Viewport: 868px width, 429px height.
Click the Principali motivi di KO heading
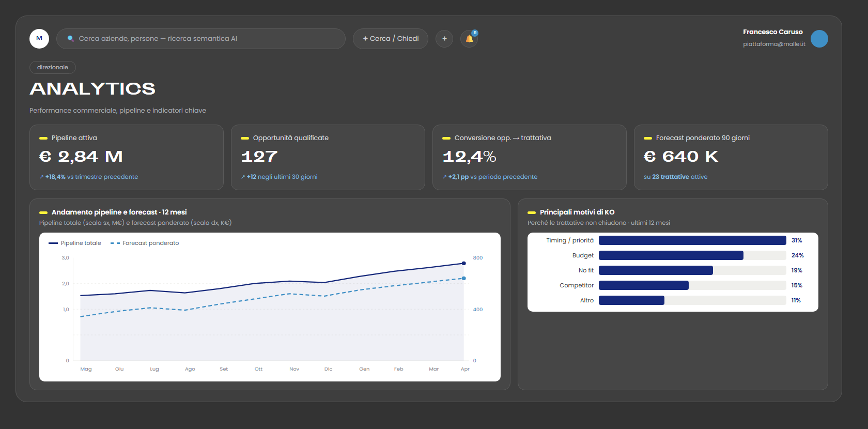tap(577, 212)
